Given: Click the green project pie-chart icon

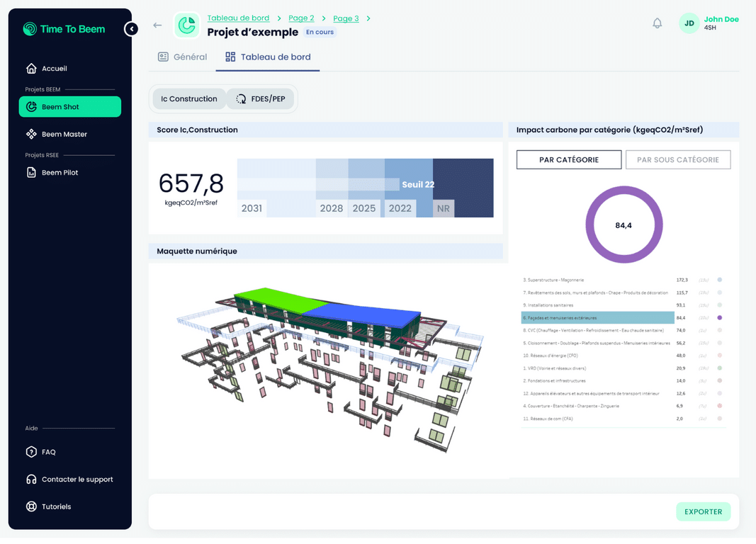Looking at the screenshot, I should pyautogui.click(x=186, y=25).
